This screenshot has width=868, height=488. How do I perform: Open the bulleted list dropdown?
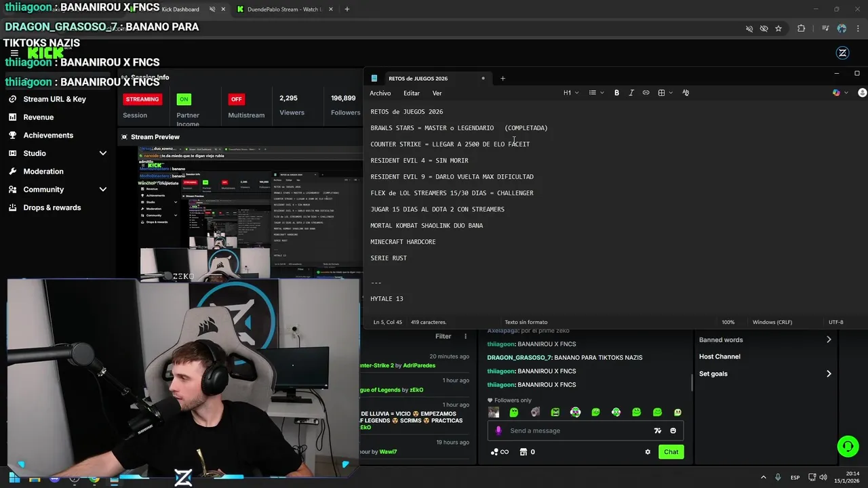tap(596, 93)
